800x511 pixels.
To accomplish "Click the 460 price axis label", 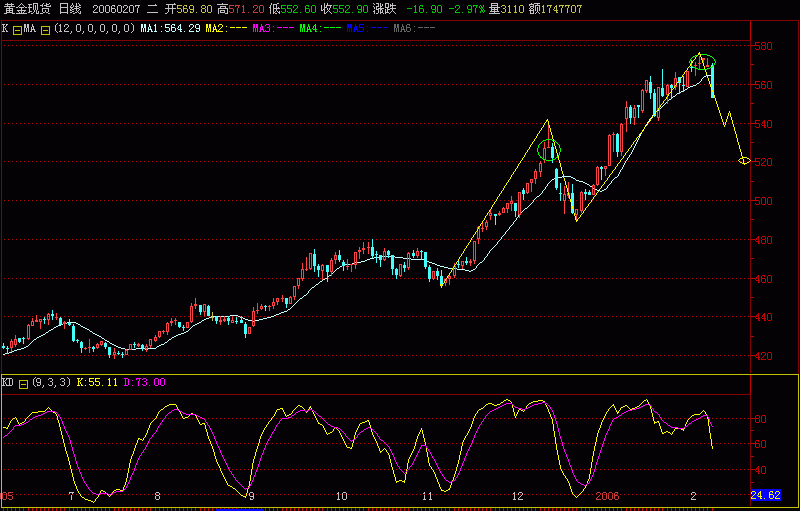I will pyautogui.click(x=764, y=279).
